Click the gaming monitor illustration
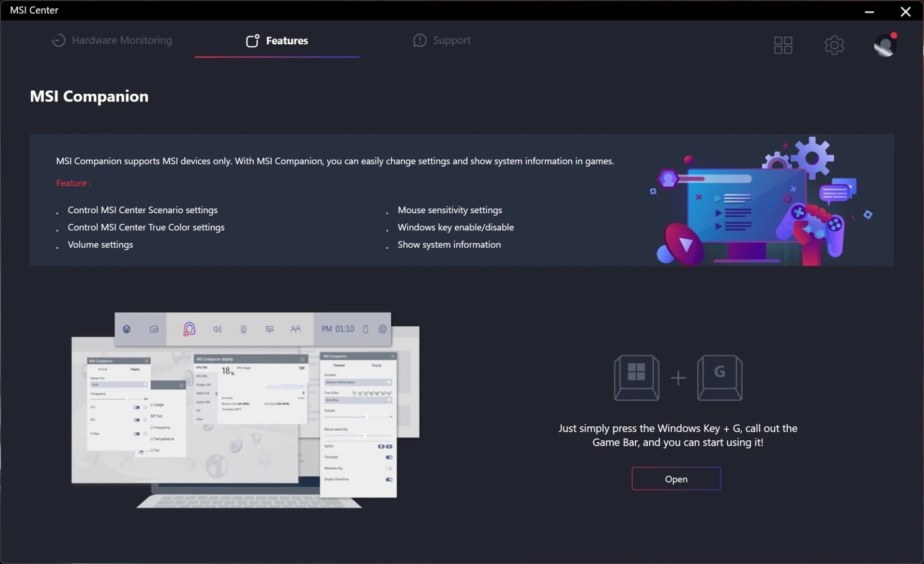The width and height of the screenshot is (924, 564). pyautogui.click(x=763, y=202)
